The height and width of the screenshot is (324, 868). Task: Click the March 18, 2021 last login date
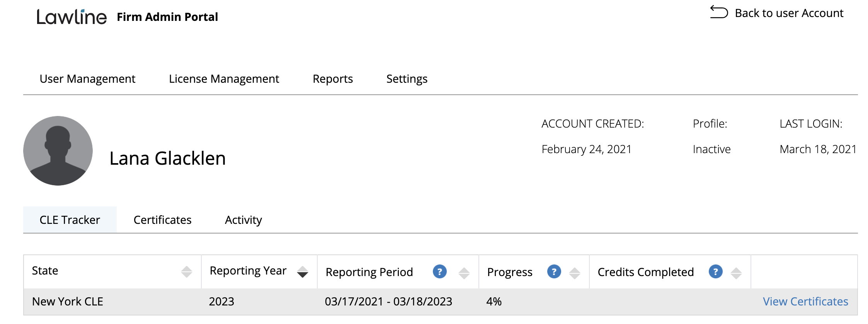click(x=818, y=149)
